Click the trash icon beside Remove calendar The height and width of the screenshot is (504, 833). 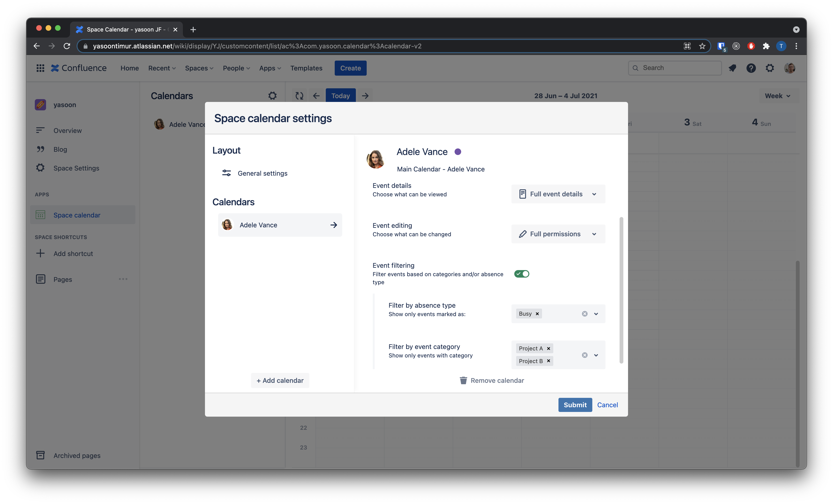coord(463,380)
